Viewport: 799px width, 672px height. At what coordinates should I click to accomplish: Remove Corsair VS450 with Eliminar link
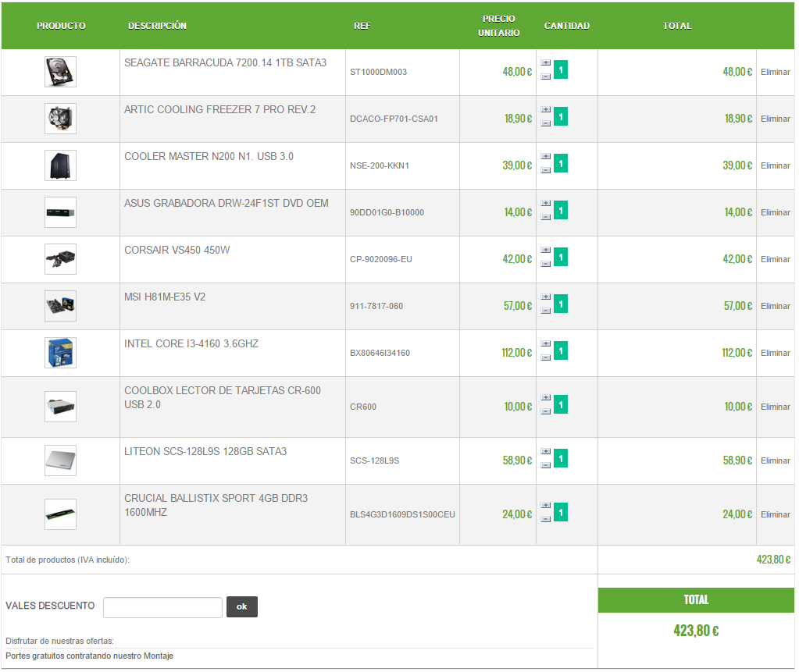[775, 260]
